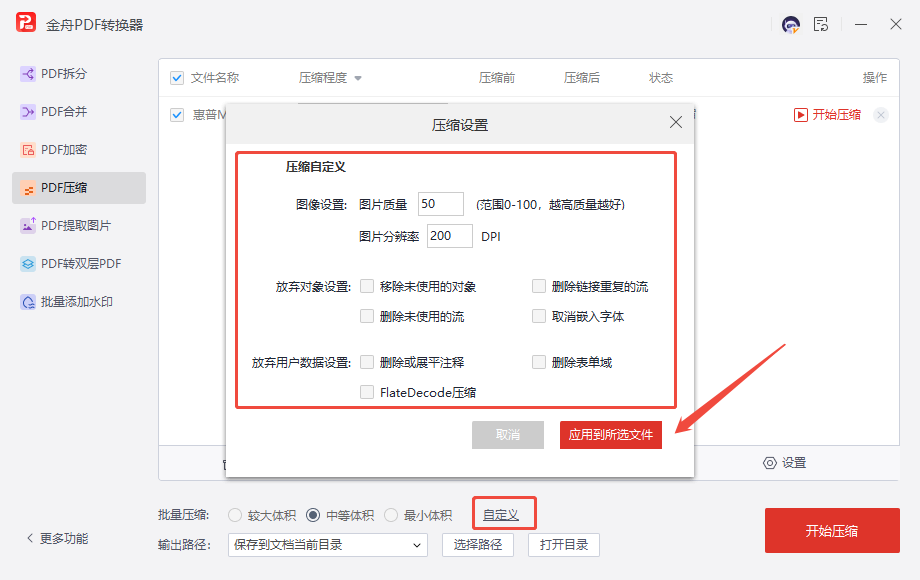Click the 批量添加水印 sidebar icon
The width and height of the screenshot is (920, 580).
point(28,302)
